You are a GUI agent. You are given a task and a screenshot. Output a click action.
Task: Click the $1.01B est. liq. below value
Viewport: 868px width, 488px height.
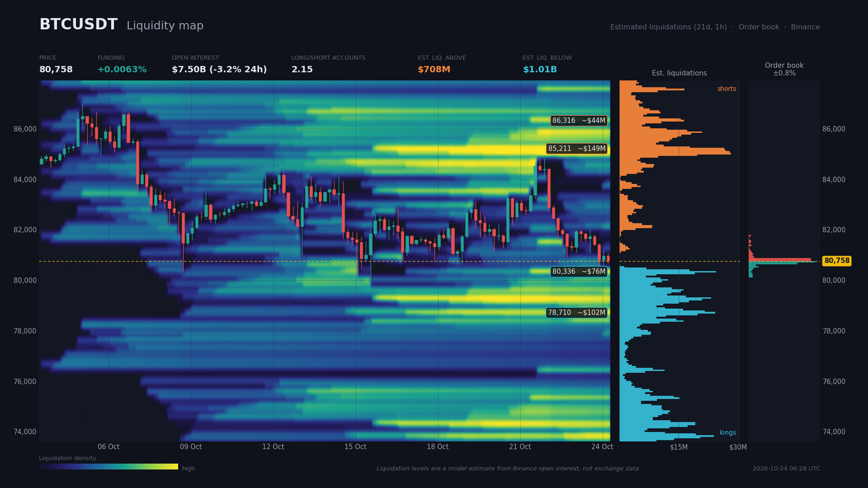540,69
